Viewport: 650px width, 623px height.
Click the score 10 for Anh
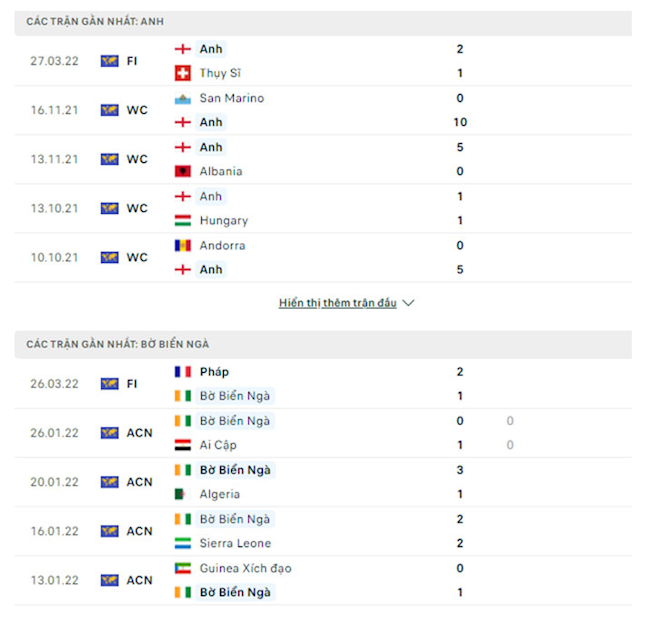click(460, 122)
